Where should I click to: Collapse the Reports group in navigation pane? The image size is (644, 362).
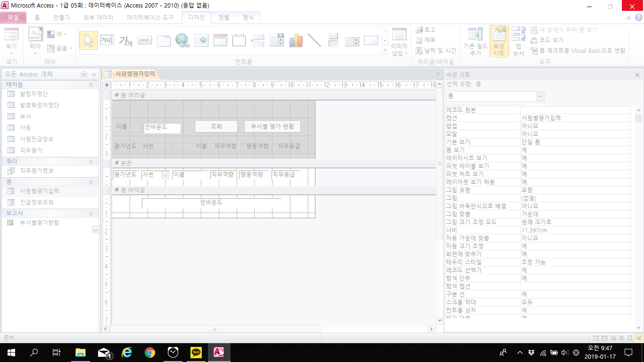91,214
